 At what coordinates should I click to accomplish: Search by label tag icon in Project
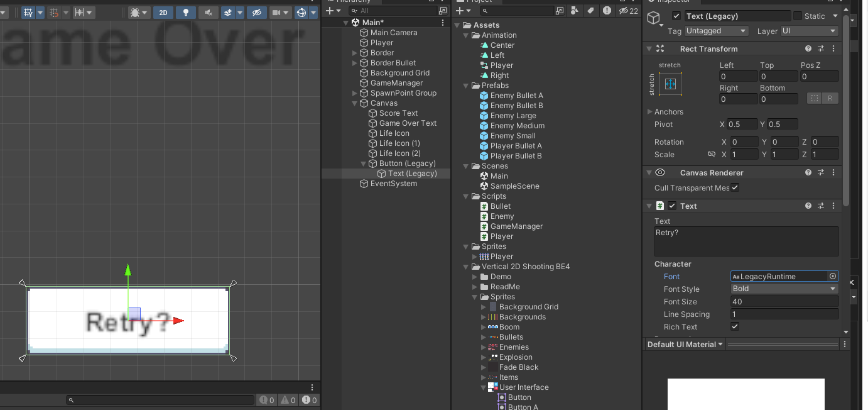coord(591,11)
